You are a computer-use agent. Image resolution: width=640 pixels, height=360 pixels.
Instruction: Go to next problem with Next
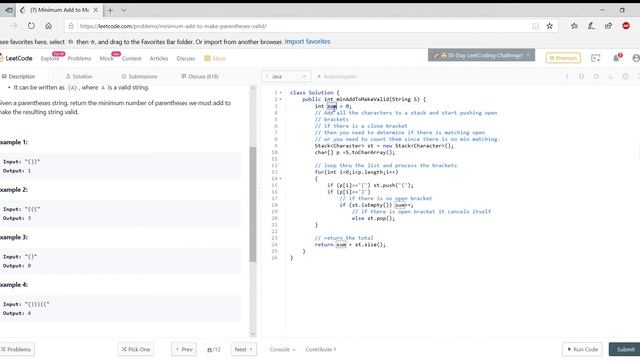pyautogui.click(x=244, y=349)
